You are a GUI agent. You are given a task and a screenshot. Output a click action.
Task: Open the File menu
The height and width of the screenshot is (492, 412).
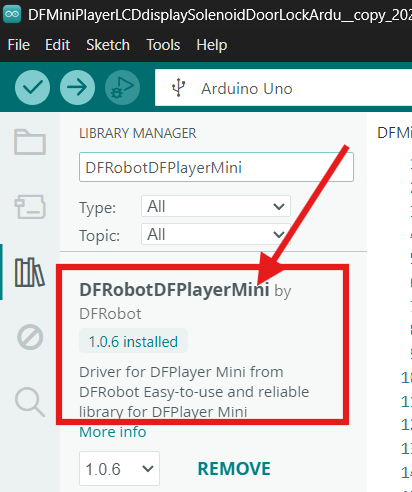(19, 45)
